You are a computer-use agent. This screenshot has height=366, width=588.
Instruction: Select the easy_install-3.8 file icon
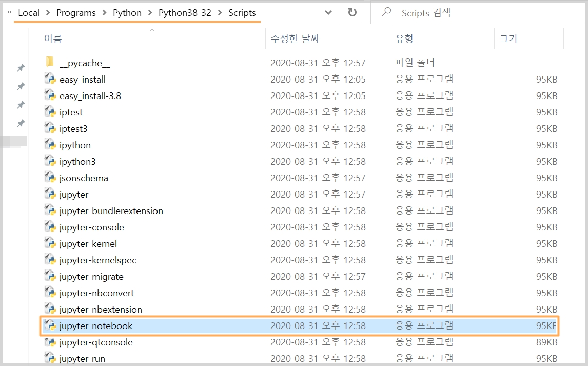tap(50, 95)
